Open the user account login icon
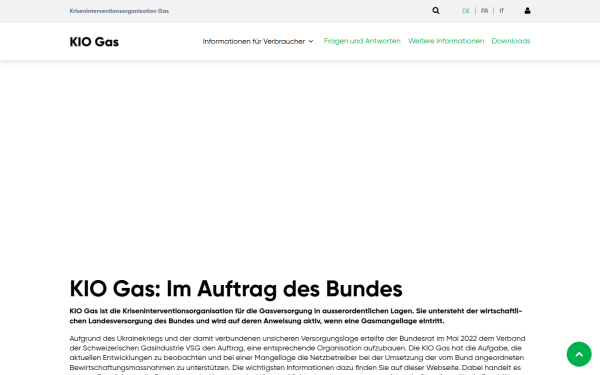The height and width of the screenshot is (375, 600). pos(527,11)
